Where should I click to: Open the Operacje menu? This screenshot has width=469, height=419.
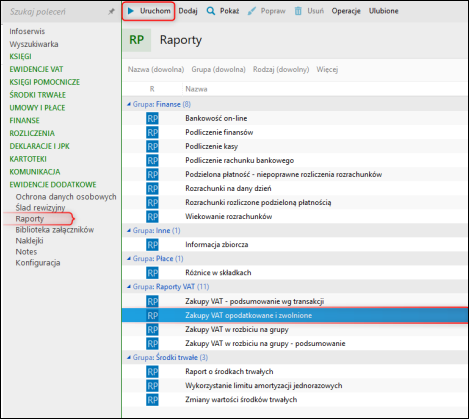[x=346, y=11]
